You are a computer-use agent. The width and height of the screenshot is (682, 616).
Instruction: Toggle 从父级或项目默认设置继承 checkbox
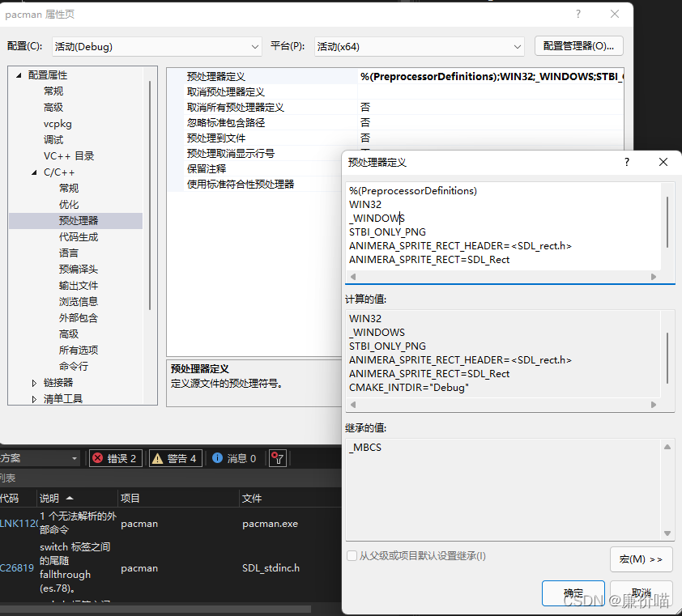pos(352,555)
